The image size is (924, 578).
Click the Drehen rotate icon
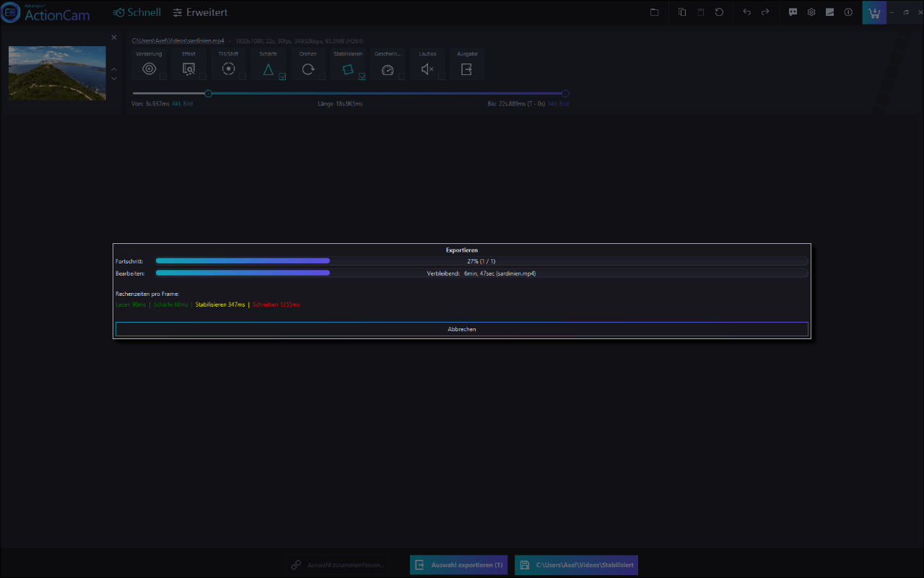click(x=308, y=69)
